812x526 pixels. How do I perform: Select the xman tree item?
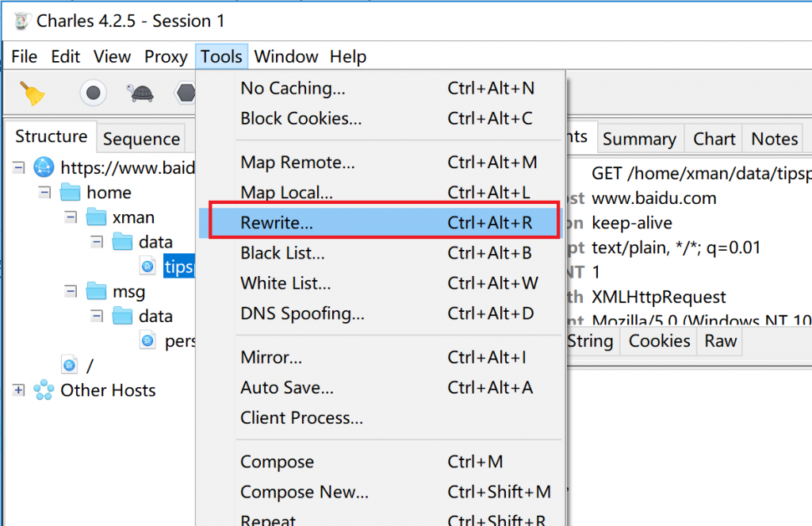[x=133, y=217]
